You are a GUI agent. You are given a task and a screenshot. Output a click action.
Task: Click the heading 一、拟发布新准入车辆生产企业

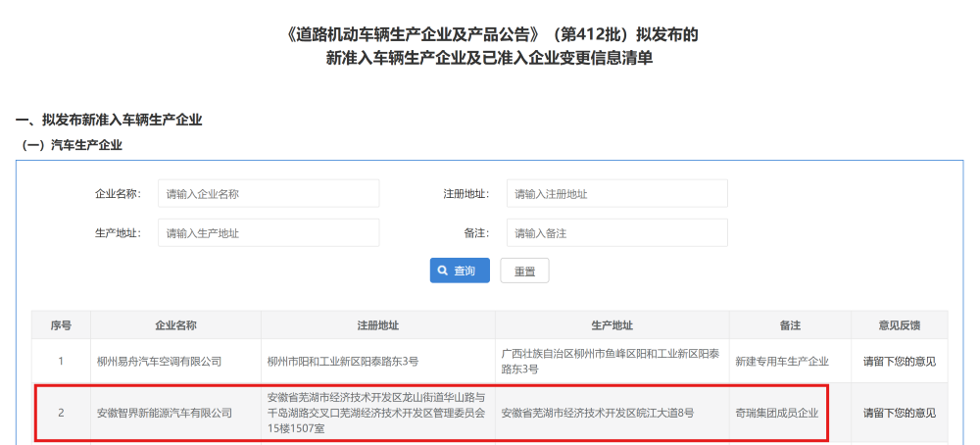coord(109,120)
